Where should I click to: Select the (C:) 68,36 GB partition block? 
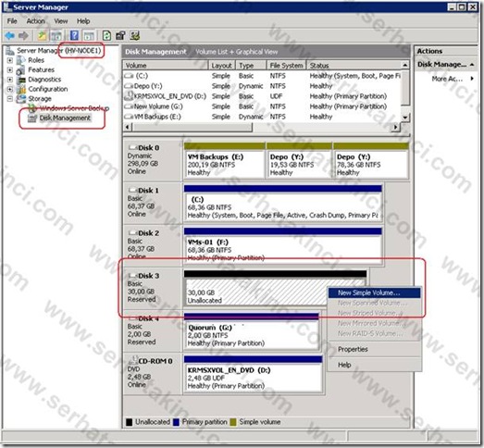pyautogui.click(x=283, y=204)
